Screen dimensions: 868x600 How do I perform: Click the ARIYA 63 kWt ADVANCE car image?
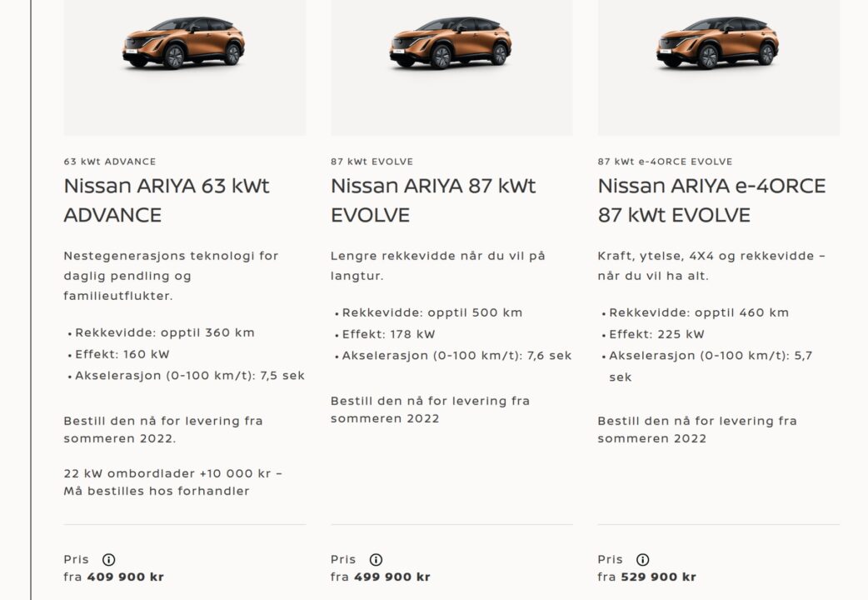point(184,43)
